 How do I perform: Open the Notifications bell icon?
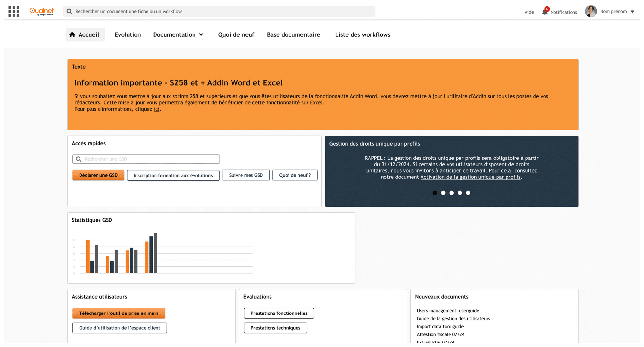pos(545,12)
